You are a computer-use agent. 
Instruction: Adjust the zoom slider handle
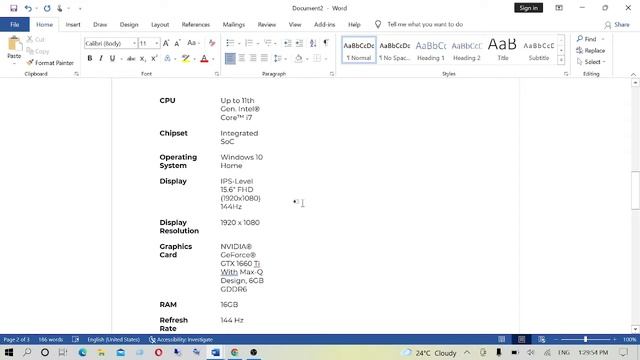(585, 339)
